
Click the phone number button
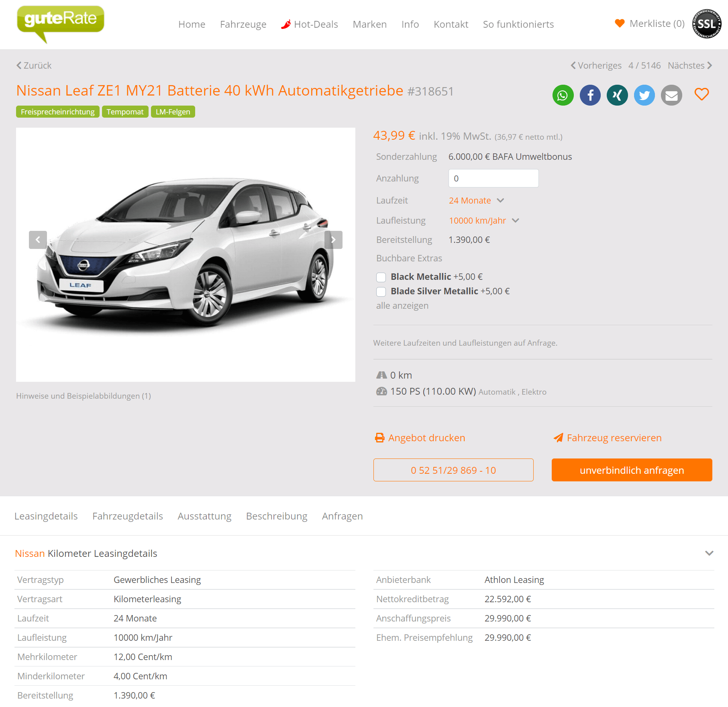453,470
